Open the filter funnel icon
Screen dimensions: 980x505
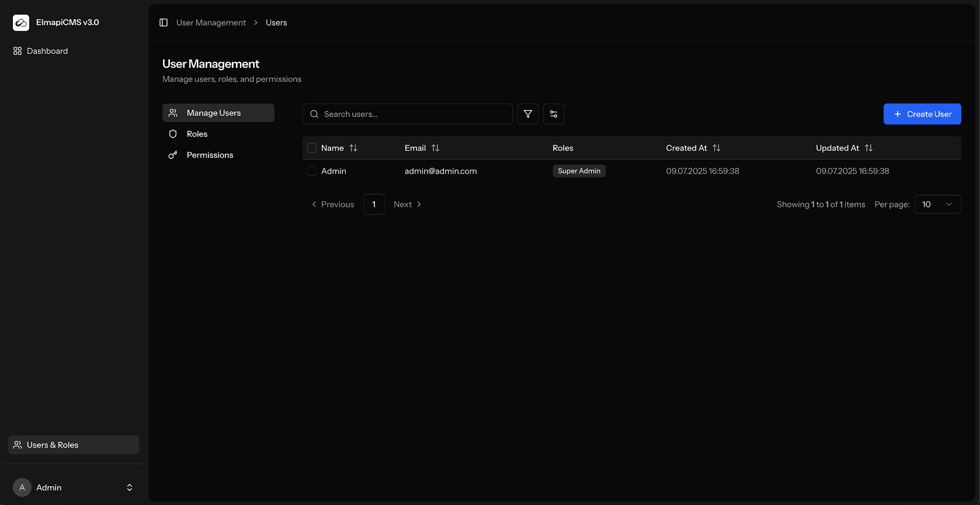click(x=528, y=114)
